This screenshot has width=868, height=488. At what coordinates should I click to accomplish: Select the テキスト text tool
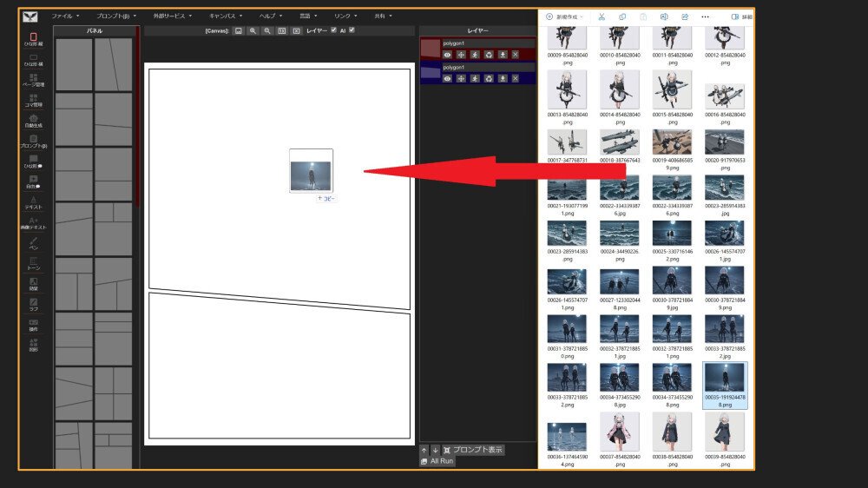[x=33, y=202]
